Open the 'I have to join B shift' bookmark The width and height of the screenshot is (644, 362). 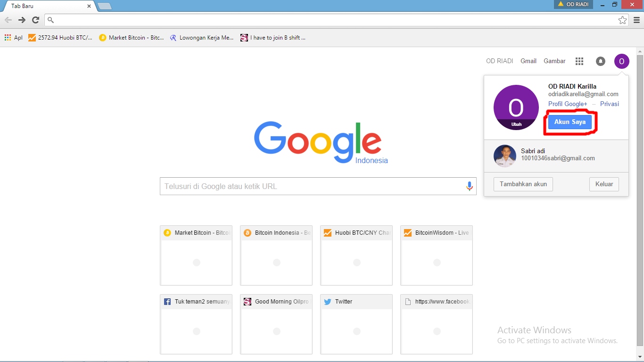pyautogui.click(x=273, y=38)
